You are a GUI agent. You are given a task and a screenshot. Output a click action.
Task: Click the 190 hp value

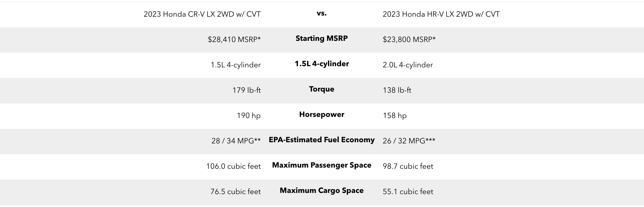coord(249,116)
